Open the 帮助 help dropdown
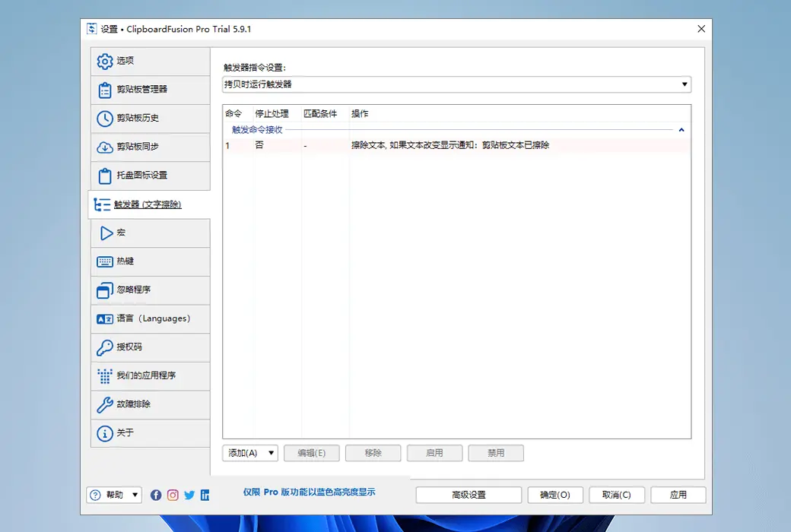This screenshot has height=532, width=791. [x=113, y=495]
